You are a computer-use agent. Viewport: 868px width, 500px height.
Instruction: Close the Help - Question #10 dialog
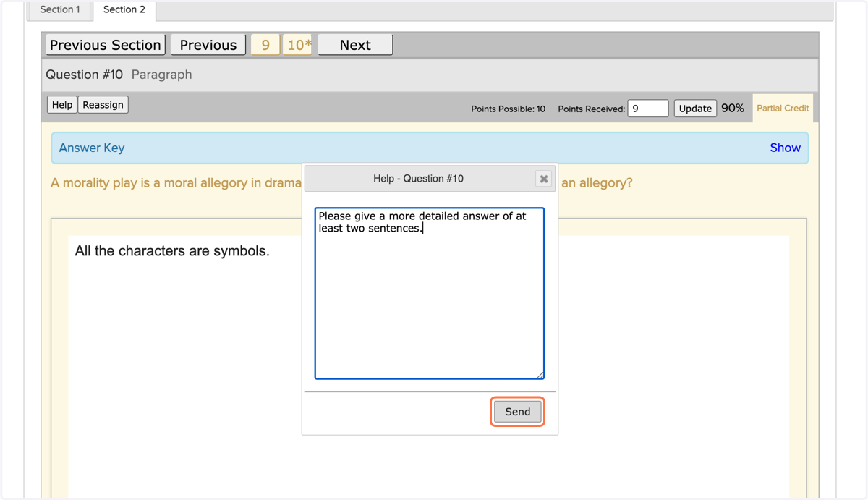tap(544, 179)
